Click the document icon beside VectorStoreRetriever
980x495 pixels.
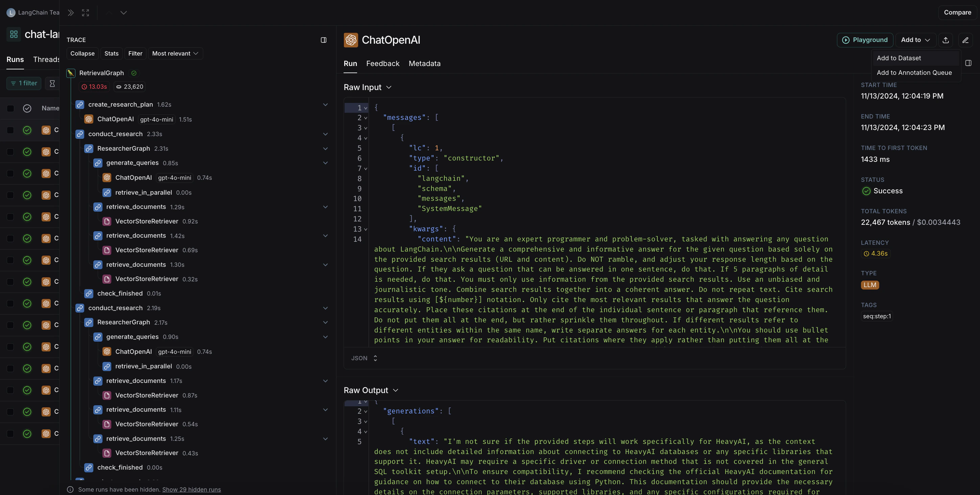point(107,221)
